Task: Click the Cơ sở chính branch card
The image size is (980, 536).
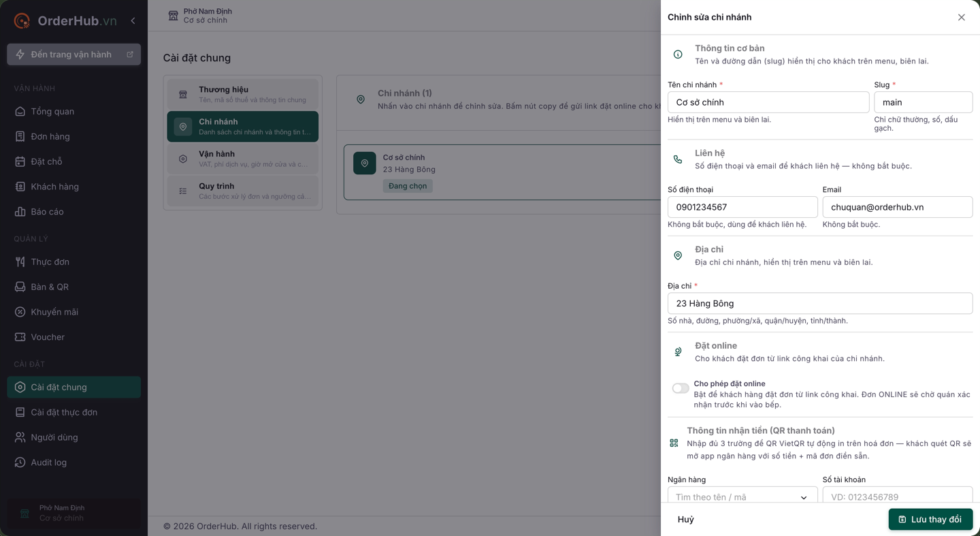Action: tap(502, 172)
